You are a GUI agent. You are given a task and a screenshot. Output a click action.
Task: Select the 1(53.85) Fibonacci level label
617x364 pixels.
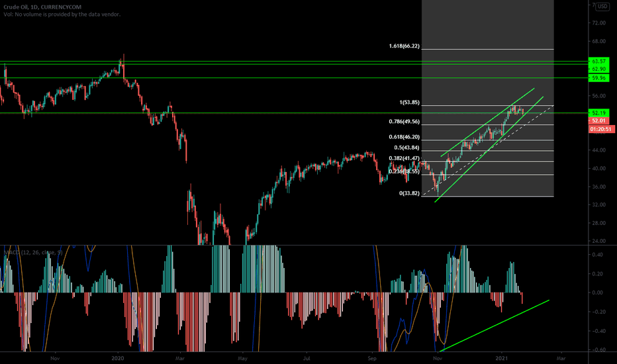(x=409, y=103)
